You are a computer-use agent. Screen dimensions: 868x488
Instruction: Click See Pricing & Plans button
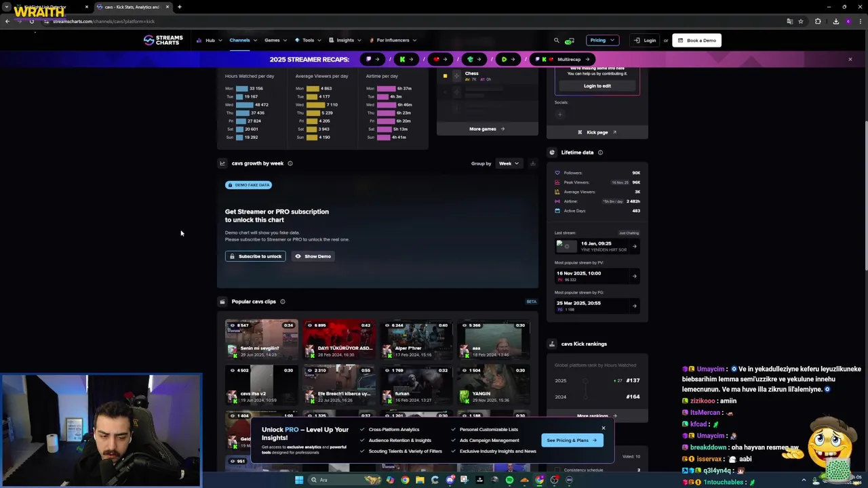[572, 441]
